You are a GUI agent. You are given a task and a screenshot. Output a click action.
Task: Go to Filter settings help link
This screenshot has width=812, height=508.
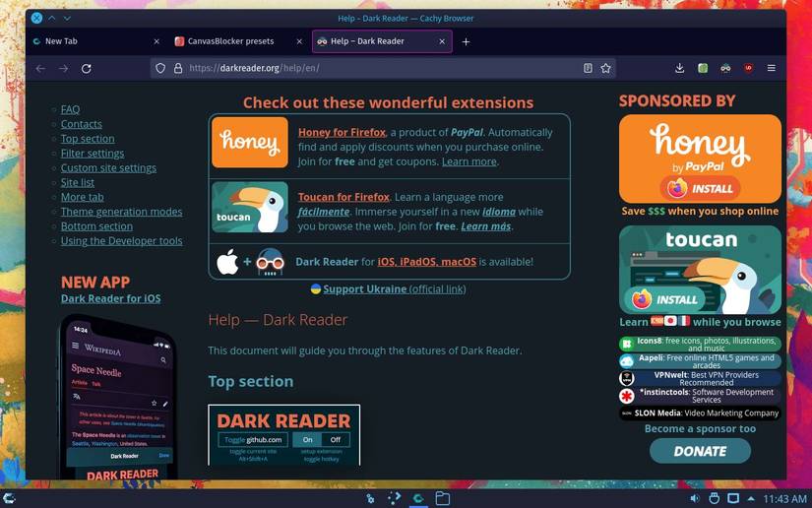point(93,154)
